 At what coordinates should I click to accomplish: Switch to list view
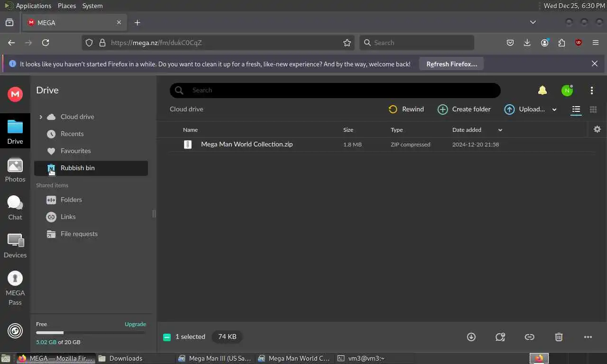click(576, 109)
